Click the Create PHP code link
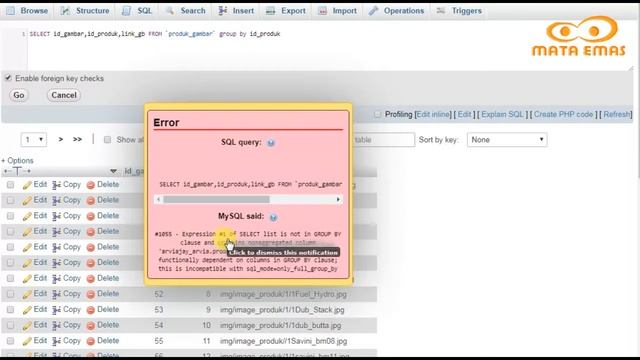 (x=564, y=115)
